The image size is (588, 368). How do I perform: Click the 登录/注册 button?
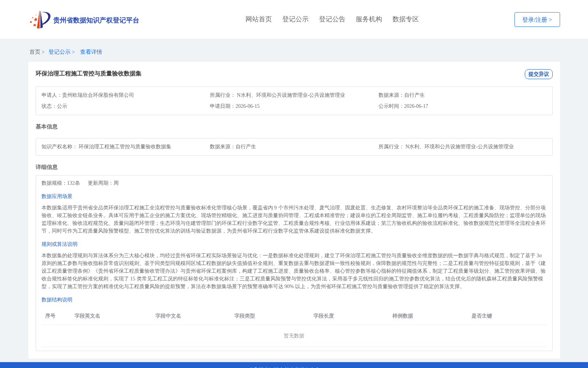click(x=537, y=20)
